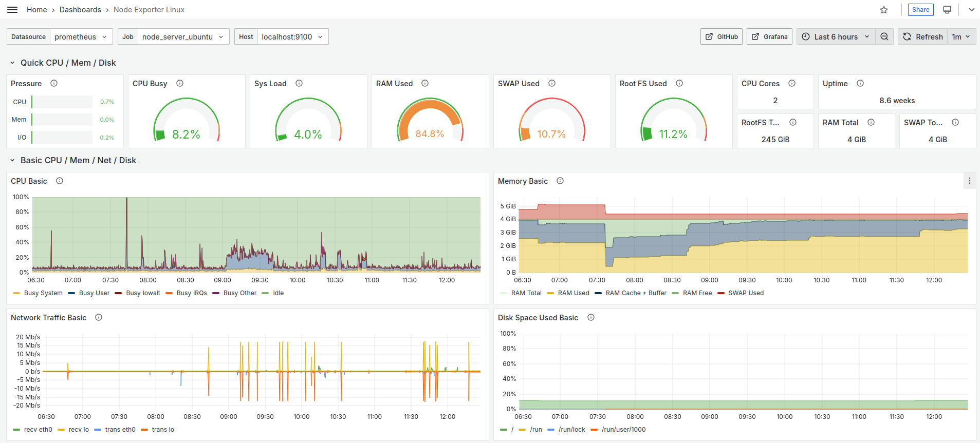The image size is (980, 443).
Task: Click the SWAP Used 10.7% gauge
Action: click(x=552, y=120)
